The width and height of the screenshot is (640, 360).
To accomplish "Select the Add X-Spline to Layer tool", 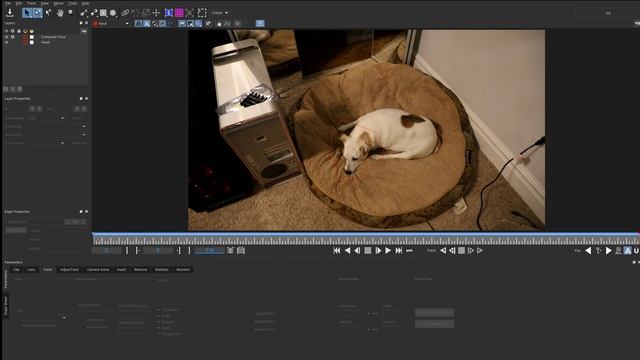I will [x=93, y=13].
